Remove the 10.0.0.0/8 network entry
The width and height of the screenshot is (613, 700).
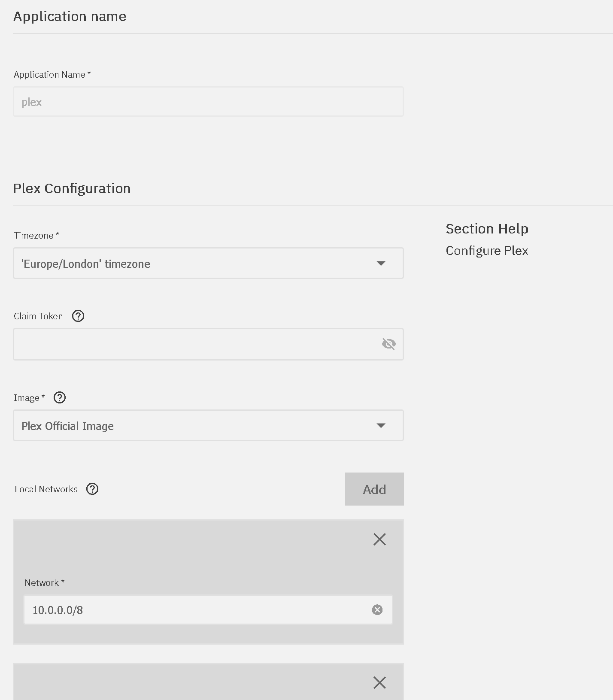click(379, 539)
